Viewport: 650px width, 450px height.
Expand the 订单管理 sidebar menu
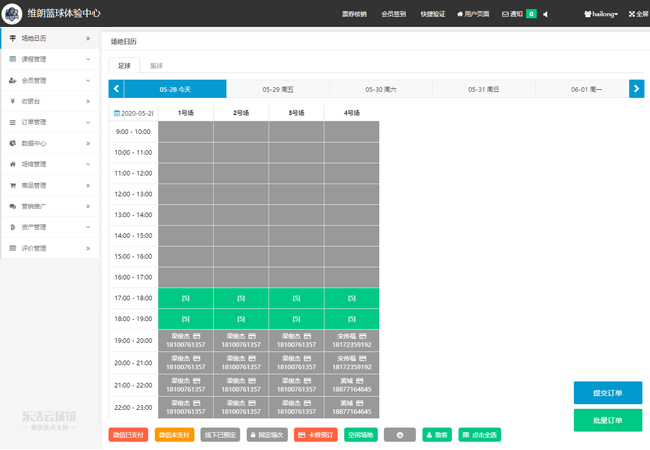click(x=50, y=122)
